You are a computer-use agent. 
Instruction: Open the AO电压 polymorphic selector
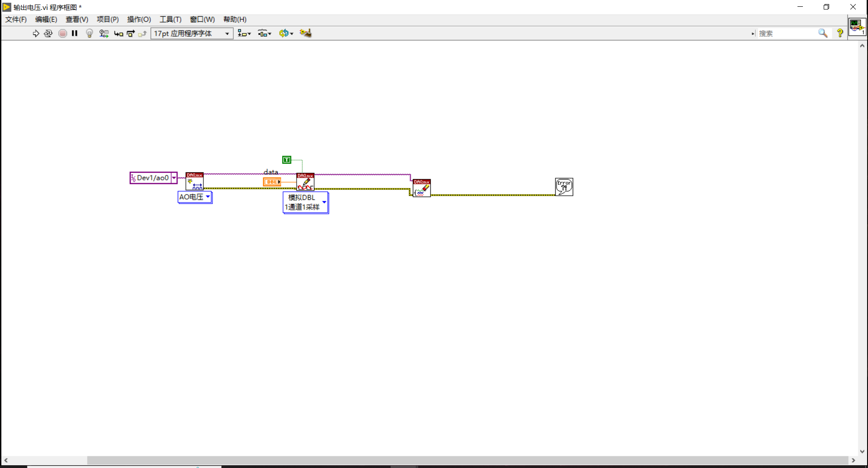[x=195, y=197]
